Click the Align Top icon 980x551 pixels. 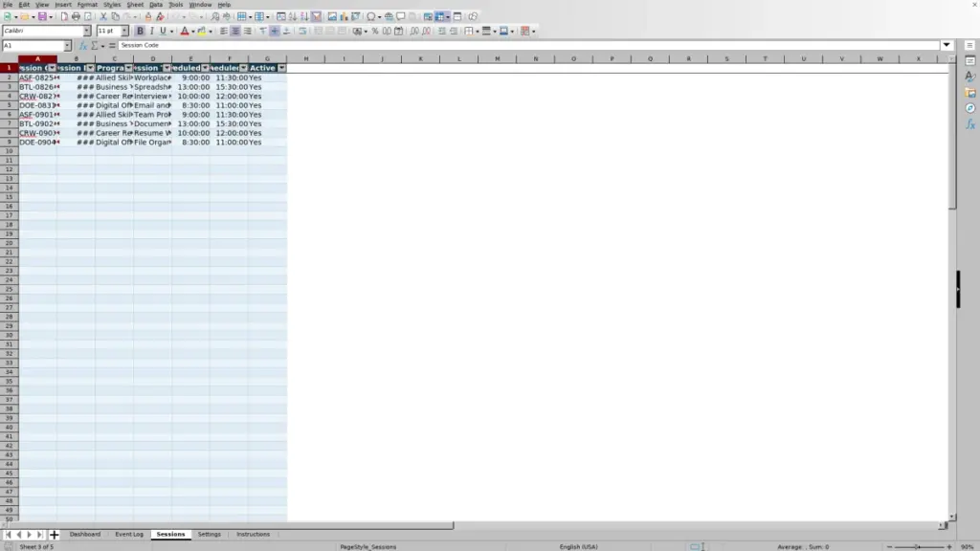coord(263,31)
